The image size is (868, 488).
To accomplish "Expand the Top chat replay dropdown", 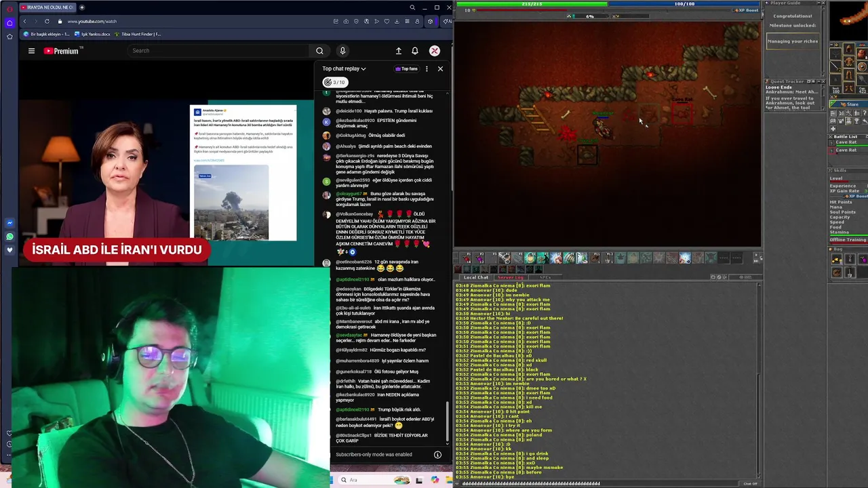I will coord(344,68).
